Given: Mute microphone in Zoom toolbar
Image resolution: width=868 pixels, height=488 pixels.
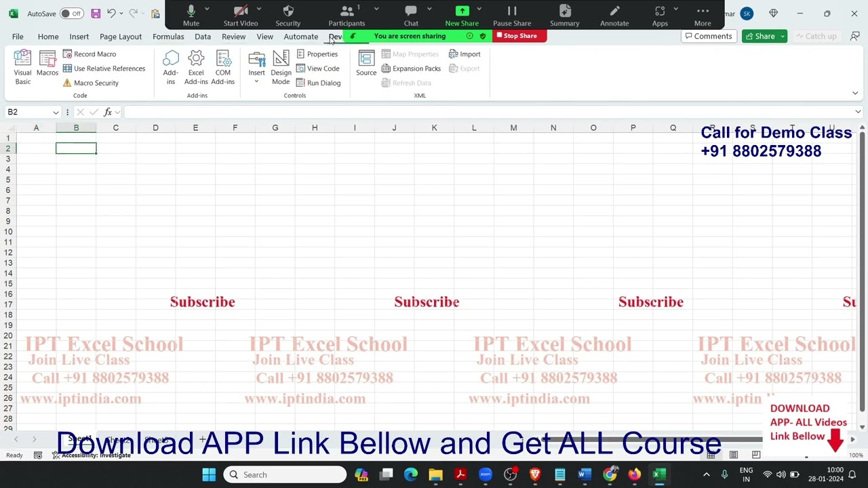Looking at the screenshot, I should click(191, 15).
